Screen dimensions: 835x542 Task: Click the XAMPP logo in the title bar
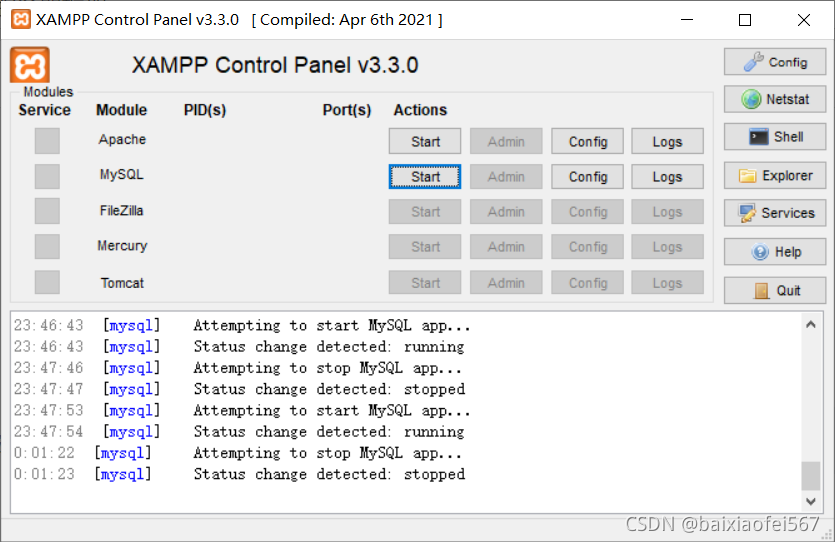[x=21, y=20]
